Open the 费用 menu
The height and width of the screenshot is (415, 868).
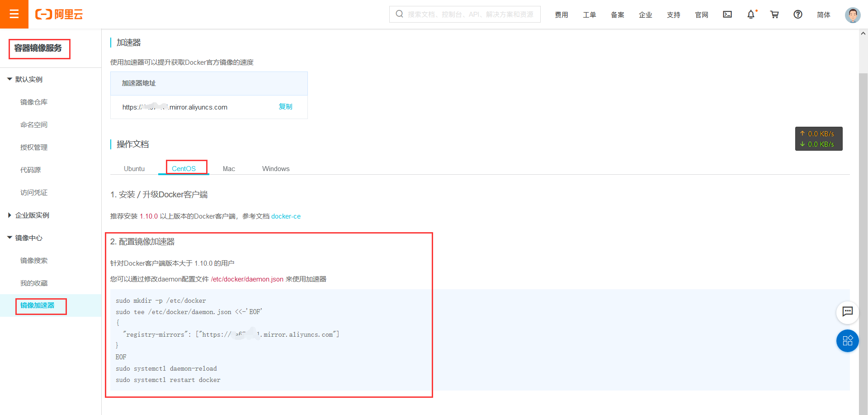coord(561,15)
